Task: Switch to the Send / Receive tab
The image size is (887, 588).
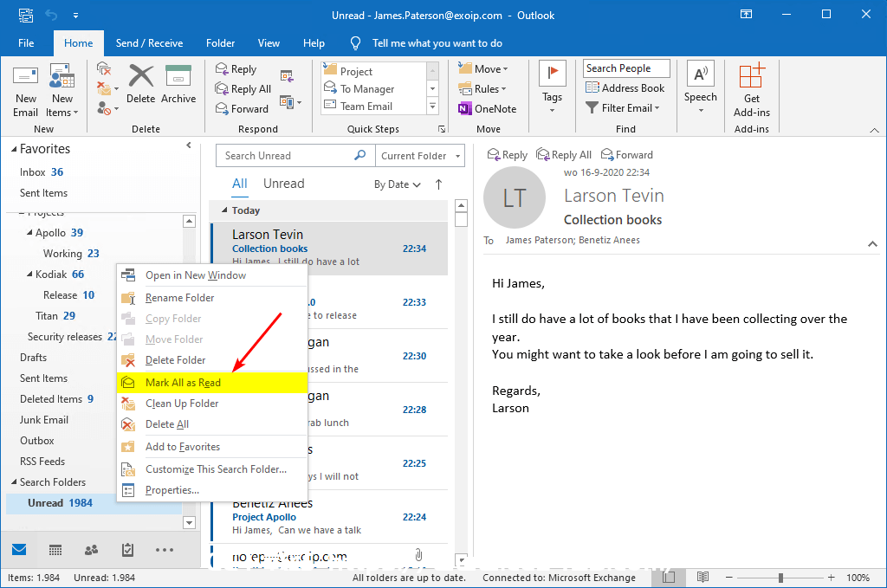Action: coord(149,43)
